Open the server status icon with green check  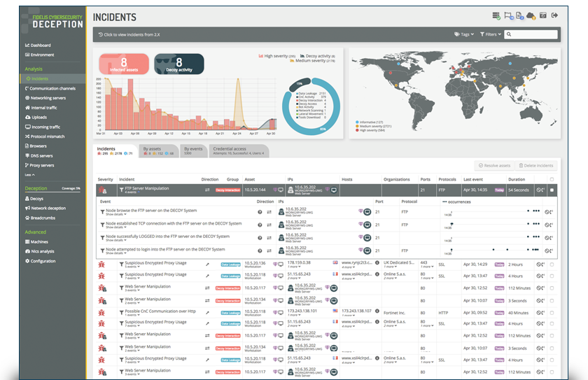pos(496,15)
